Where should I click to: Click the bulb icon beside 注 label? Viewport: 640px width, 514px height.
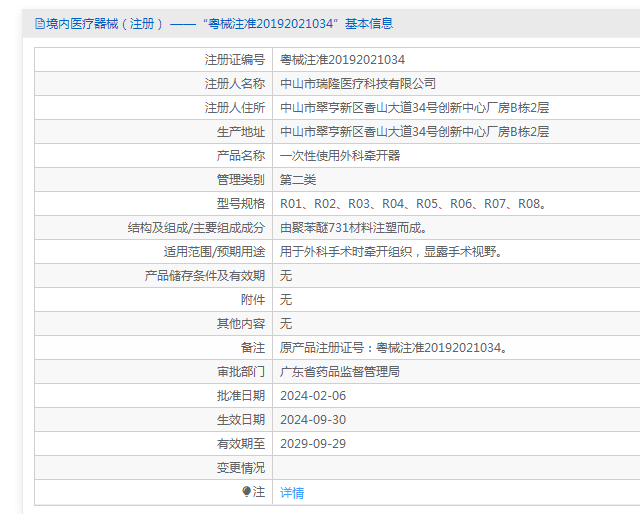(x=246, y=492)
